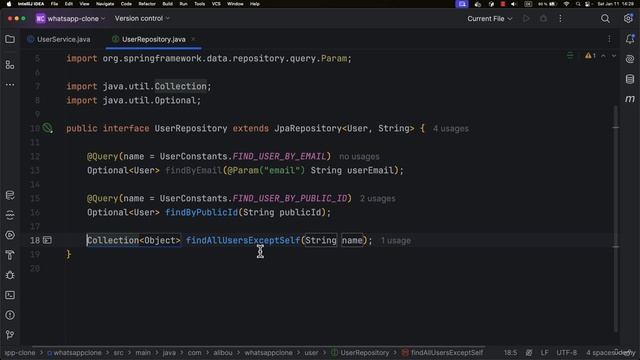Open the File menu
This screenshot has height=360, width=640.
(x=54, y=4)
